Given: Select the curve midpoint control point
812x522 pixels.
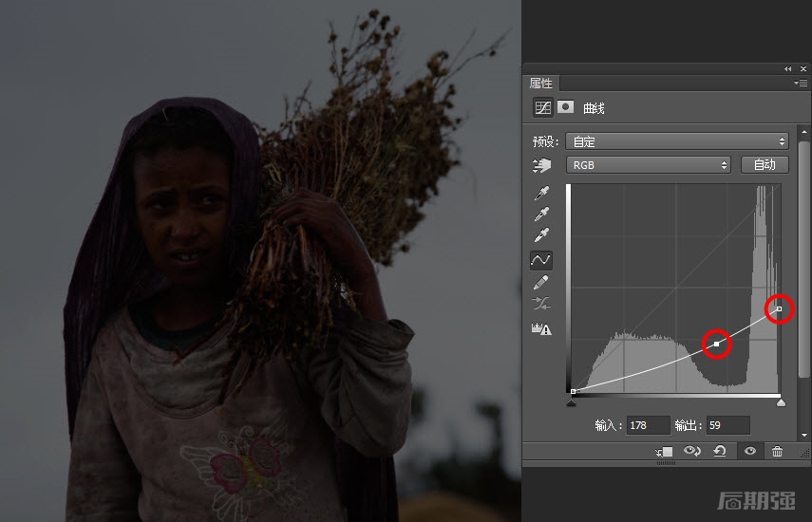Looking at the screenshot, I should click(x=717, y=344).
